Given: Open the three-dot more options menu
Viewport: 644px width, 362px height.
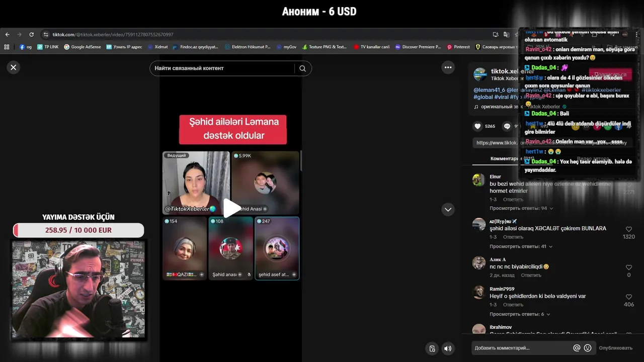Looking at the screenshot, I should (448, 67).
